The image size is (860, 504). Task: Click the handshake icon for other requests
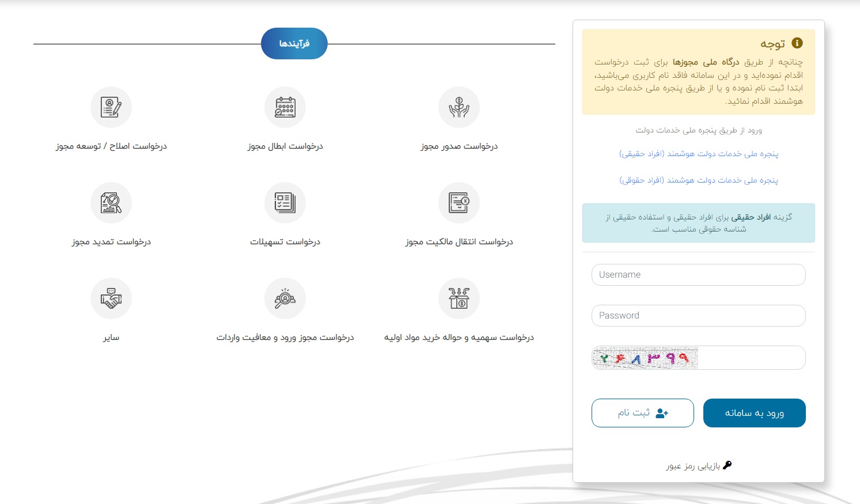pos(111,298)
